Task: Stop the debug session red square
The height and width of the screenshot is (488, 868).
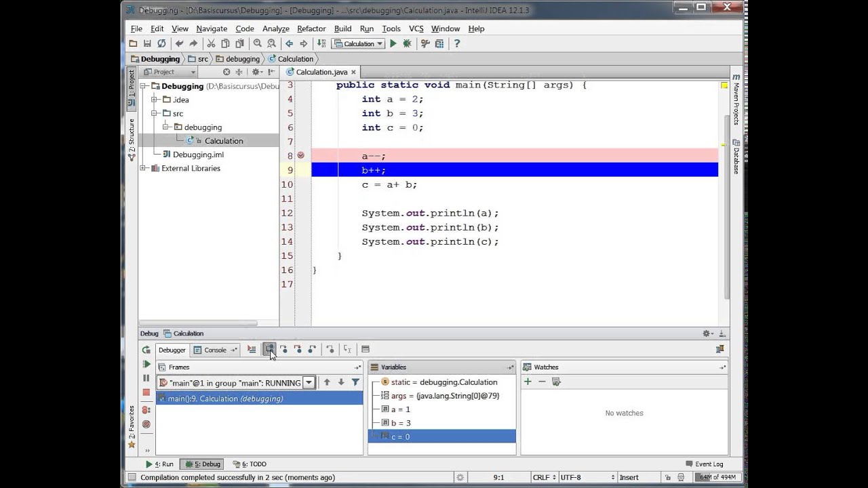Action: (x=146, y=392)
